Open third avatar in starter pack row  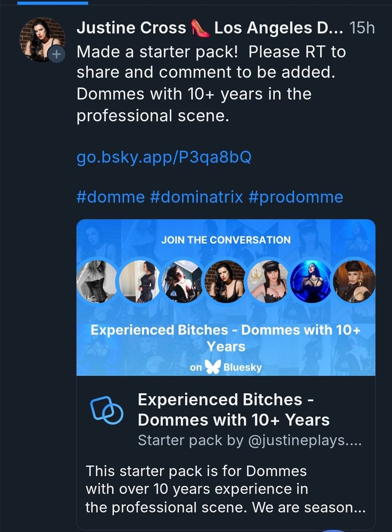click(x=182, y=281)
